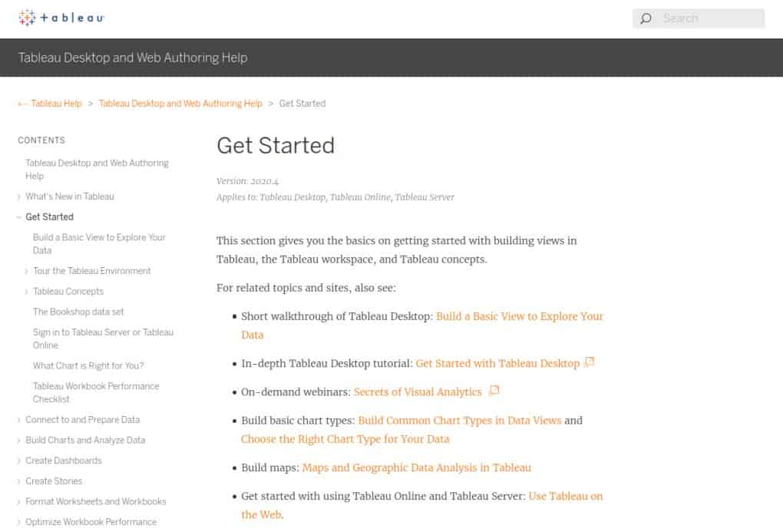Select Tableau Desktop and Web Authoring Help in contents
Image resolution: width=783 pixels, height=532 pixels.
[x=97, y=170]
